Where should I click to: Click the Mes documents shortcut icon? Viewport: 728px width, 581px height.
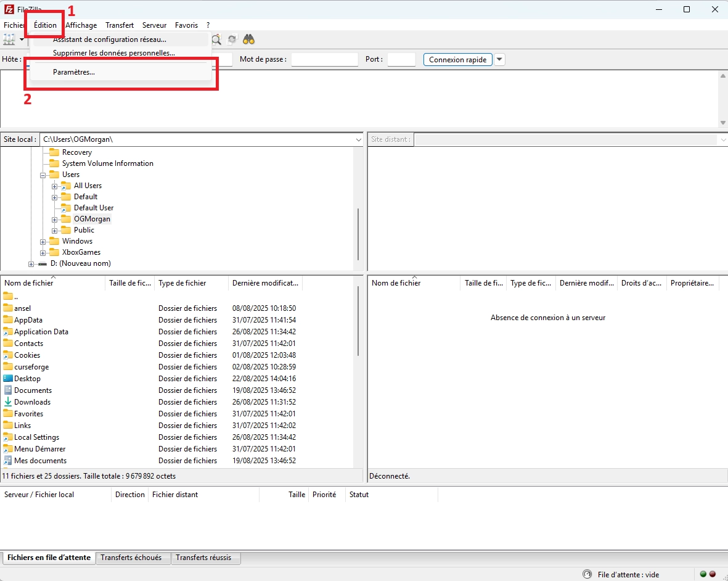tap(8, 460)
